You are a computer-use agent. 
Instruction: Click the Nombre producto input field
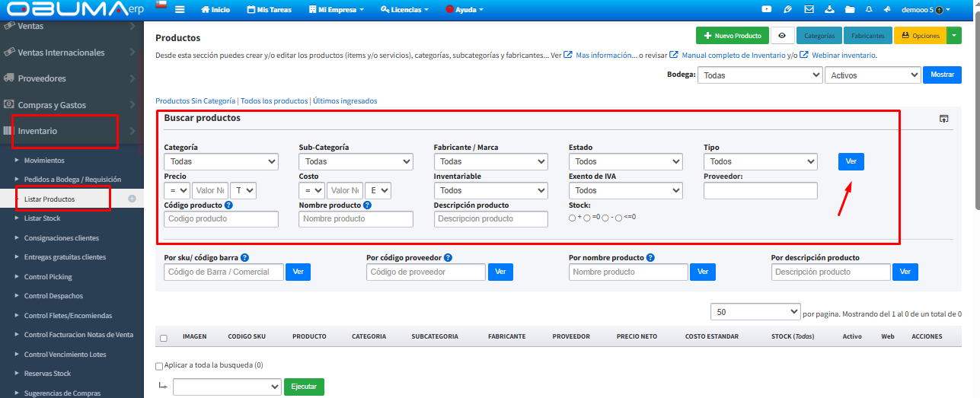click(356, 219)
